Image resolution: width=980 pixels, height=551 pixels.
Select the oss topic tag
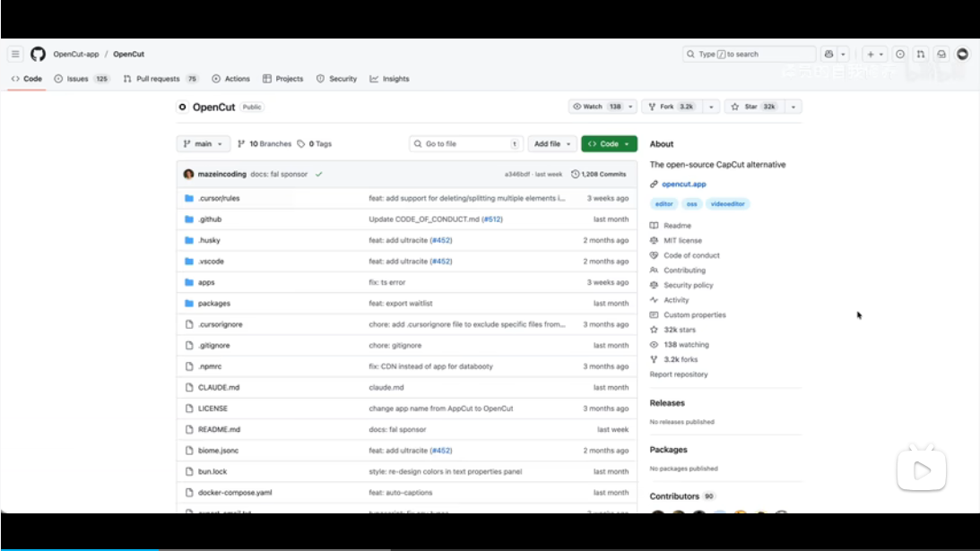click(x=691, y=203)
